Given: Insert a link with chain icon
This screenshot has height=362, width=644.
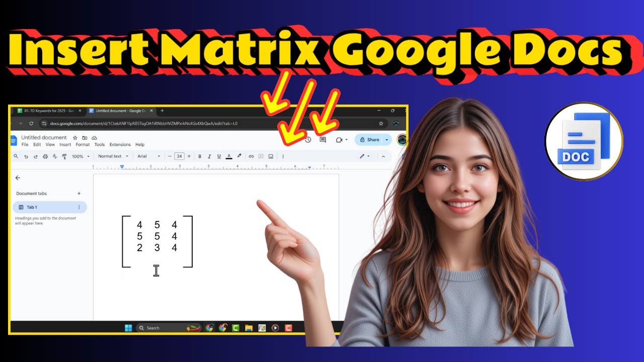Looking at the screenshot, I should (x=251, y=156).
